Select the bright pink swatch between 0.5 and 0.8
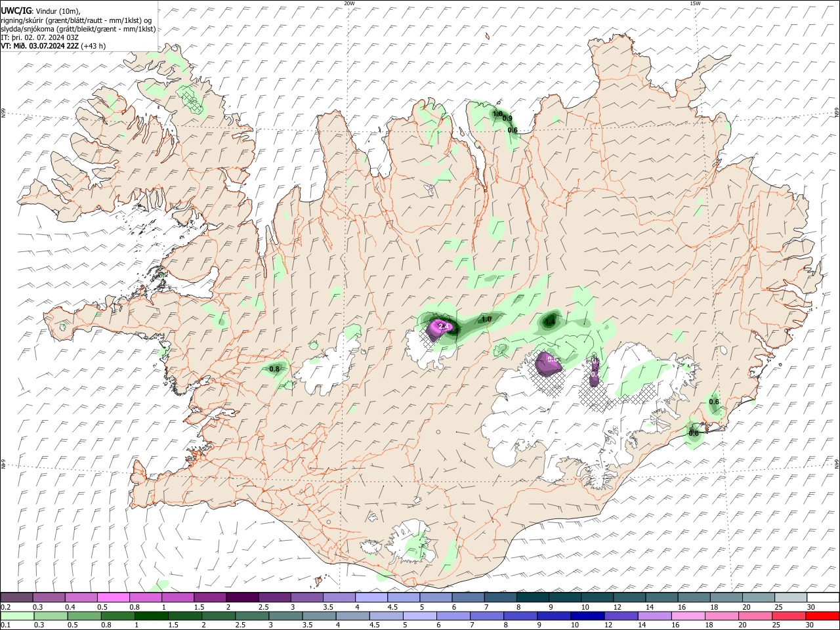Viewport: 840px width, 630px height. click(x=114, y=597)
